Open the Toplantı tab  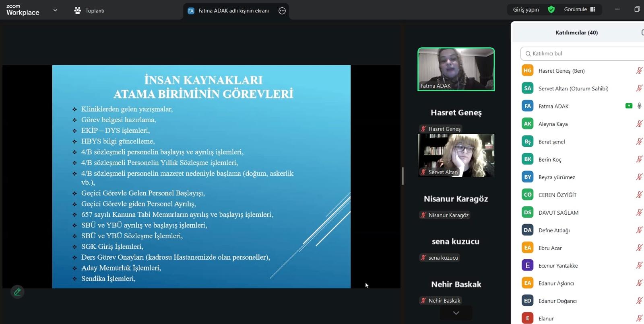[95, 11]
